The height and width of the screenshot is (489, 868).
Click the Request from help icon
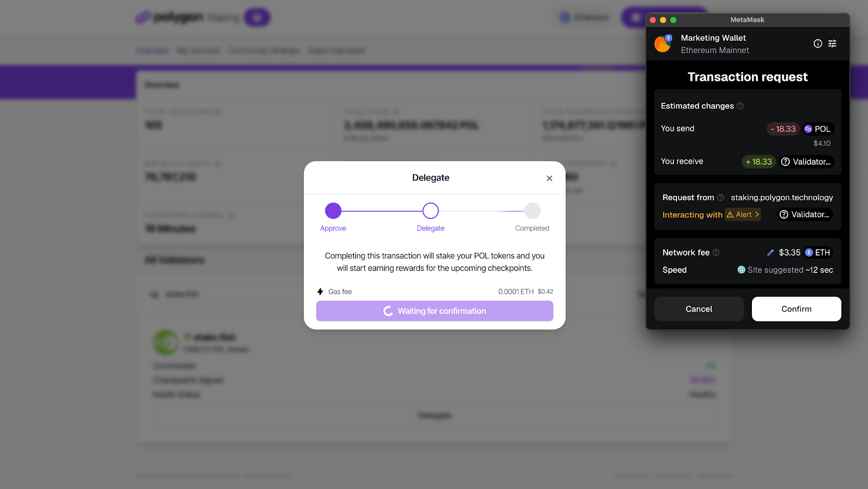click(x=720, y=198)
